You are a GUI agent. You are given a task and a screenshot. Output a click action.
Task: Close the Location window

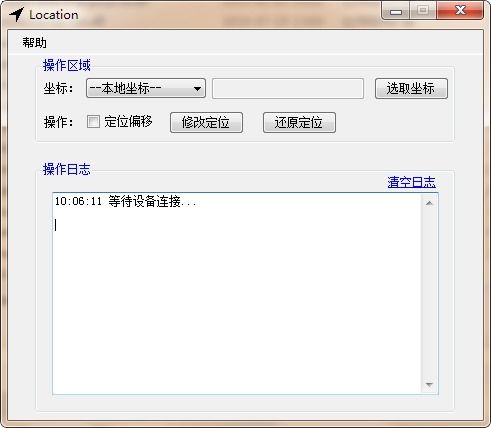pyautogui.click(x=460, y=11)
